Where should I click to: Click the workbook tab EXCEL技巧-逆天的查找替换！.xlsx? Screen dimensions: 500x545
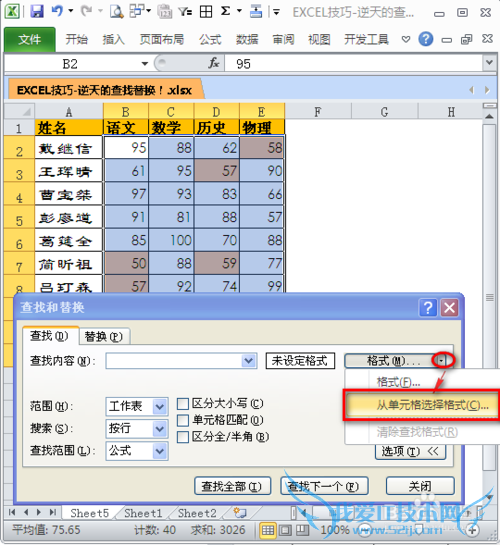(104, 90)
